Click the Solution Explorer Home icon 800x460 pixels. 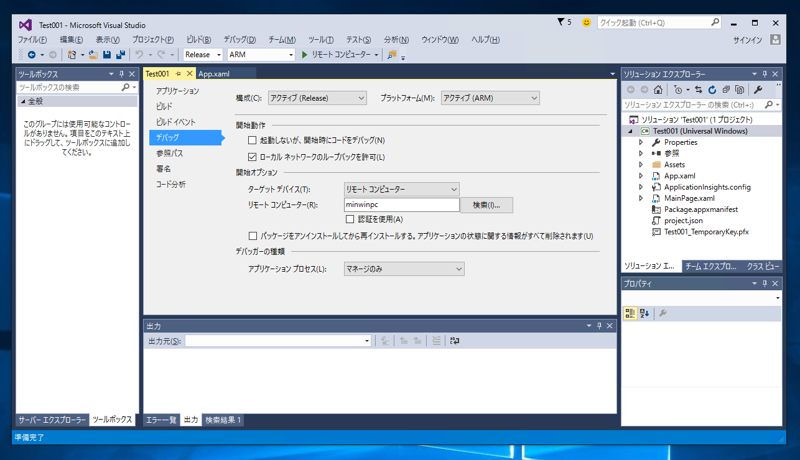pyautogui.click(x=658, y=90)
